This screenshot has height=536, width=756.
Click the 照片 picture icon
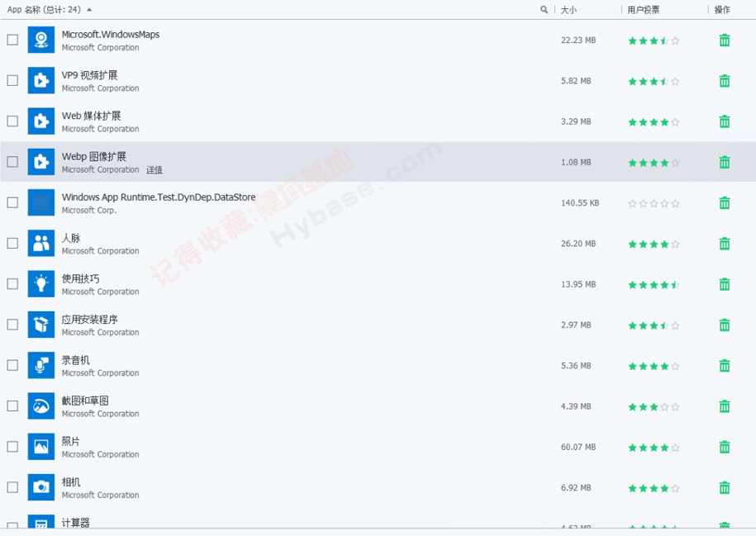[x=41, y=447]
